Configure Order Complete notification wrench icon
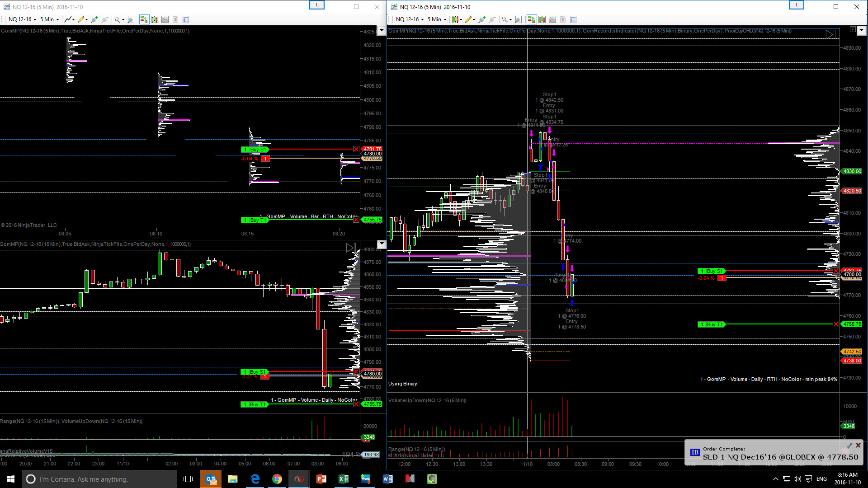The image size is (868, 488). coord(849,446)
